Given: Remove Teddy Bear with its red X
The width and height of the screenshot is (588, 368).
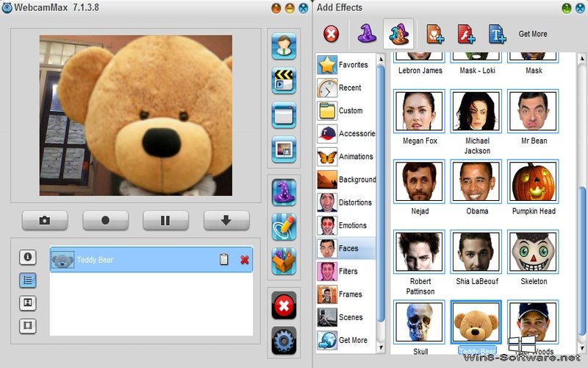Looking at the screenshot, I should (x=245, y=260).
